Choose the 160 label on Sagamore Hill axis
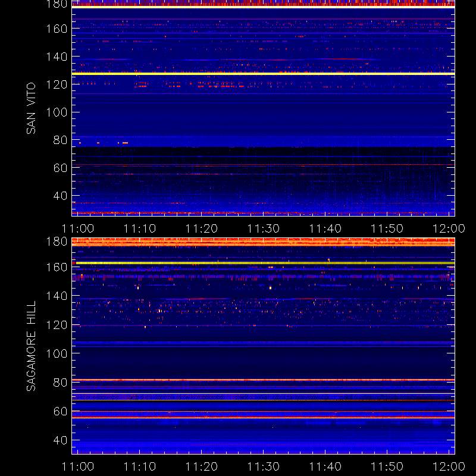476x476 pixels. (57, 267)
